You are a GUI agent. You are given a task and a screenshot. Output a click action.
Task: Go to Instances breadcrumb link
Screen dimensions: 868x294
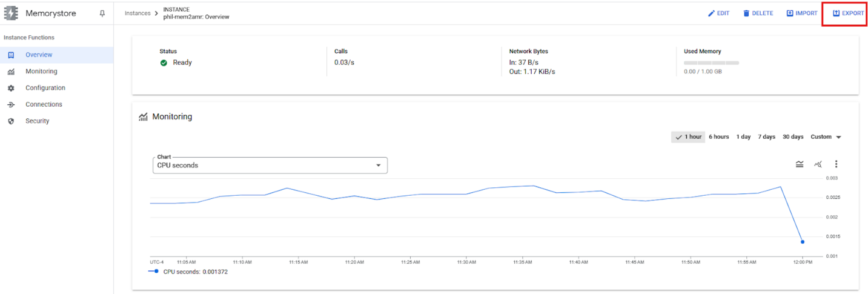click(137, 13)
